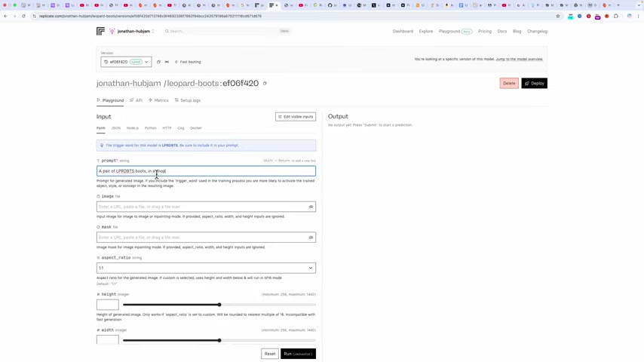Go to Explore in top navigation
This screenshot has width=644, height=362.
click(426, 31)
